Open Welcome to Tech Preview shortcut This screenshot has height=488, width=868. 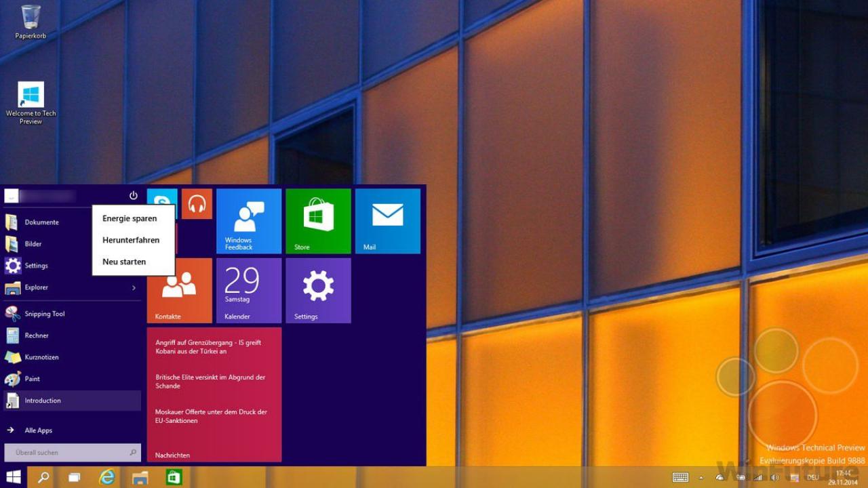(31, 103)
